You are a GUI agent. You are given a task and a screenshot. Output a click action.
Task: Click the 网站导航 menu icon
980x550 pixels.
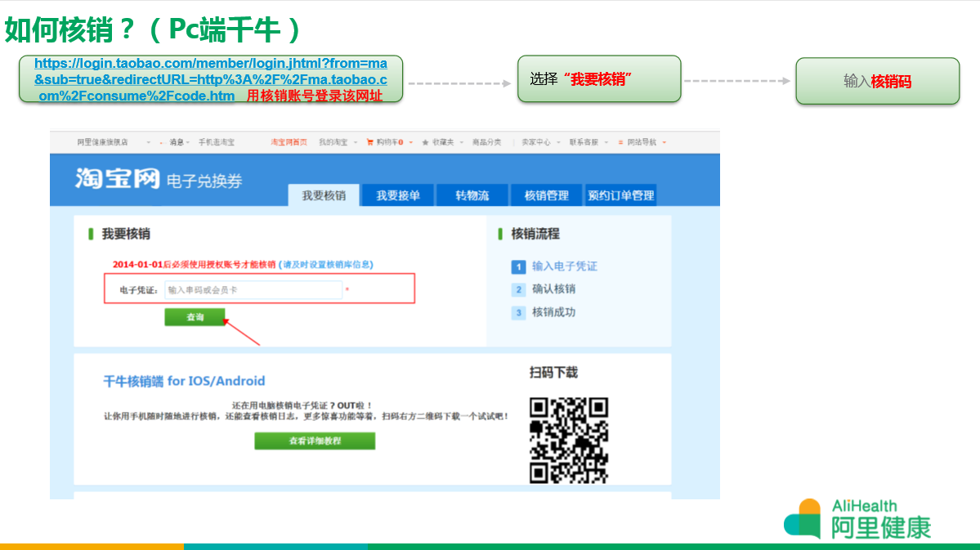pyautogui.click(x=620, y=142)
